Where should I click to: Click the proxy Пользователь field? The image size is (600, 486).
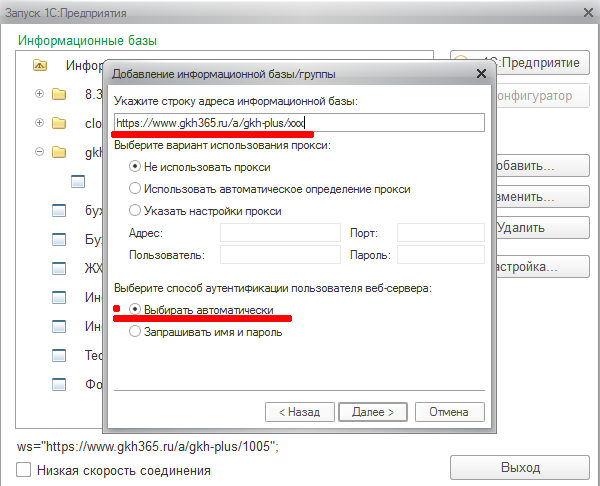pos(280,254)
